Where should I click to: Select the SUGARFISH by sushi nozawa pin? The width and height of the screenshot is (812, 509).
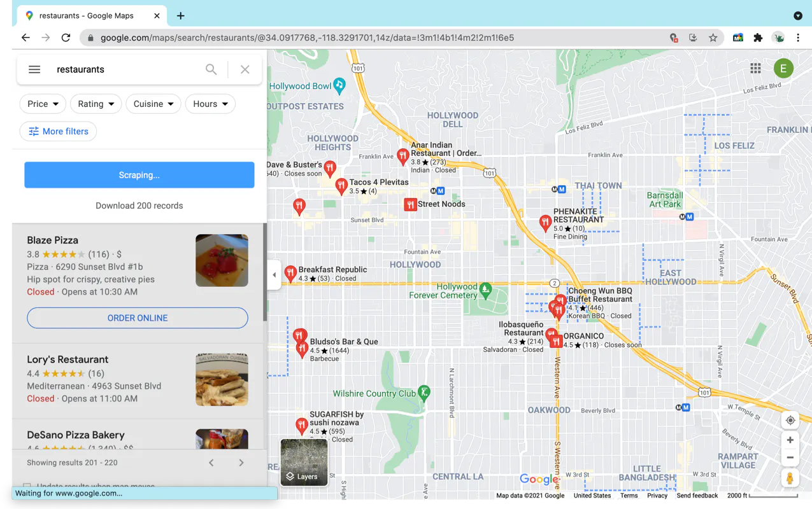pyautogui.click(x=302, y=426)
